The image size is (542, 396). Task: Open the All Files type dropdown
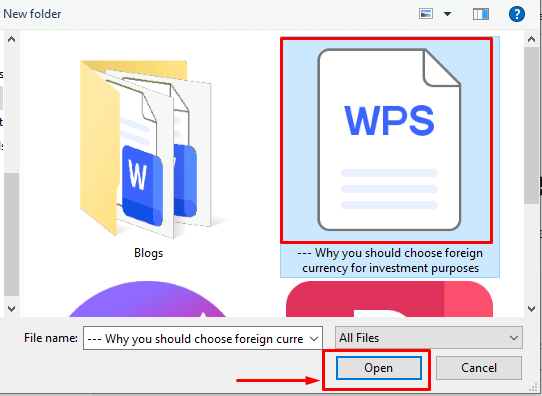pos(429,338)
